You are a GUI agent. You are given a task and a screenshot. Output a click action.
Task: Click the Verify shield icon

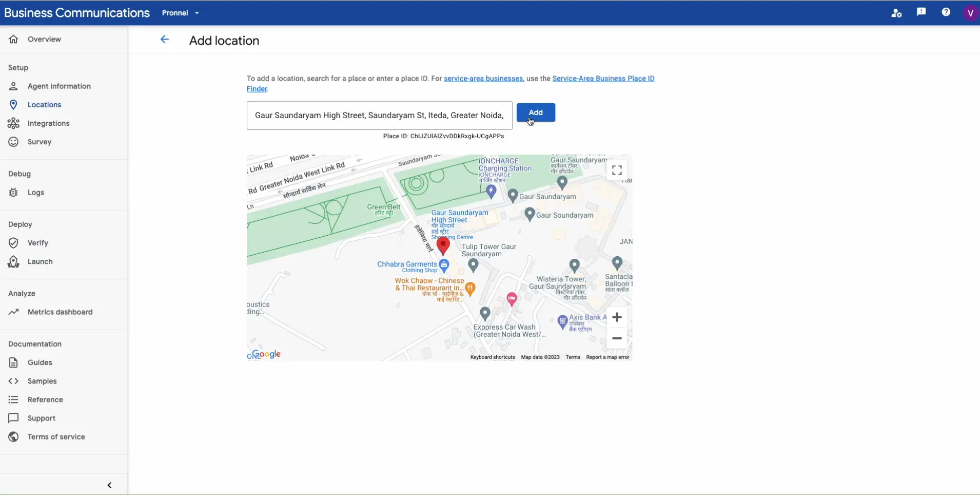[13, 243]
